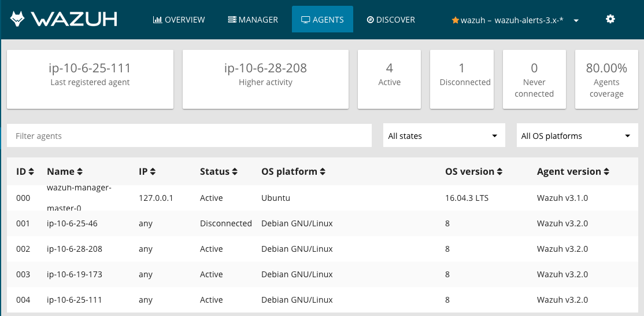Click agent ID 001
Screen dimensions: 644x316
(x=23, y=223)
